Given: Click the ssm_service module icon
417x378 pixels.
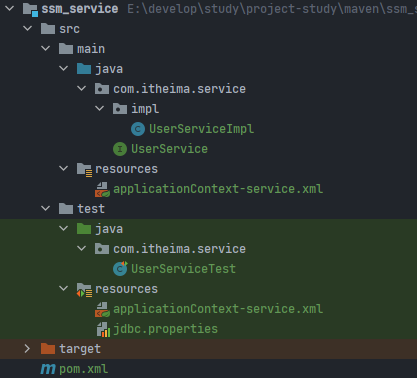Looking at the screenshot, I should [30, 9].
